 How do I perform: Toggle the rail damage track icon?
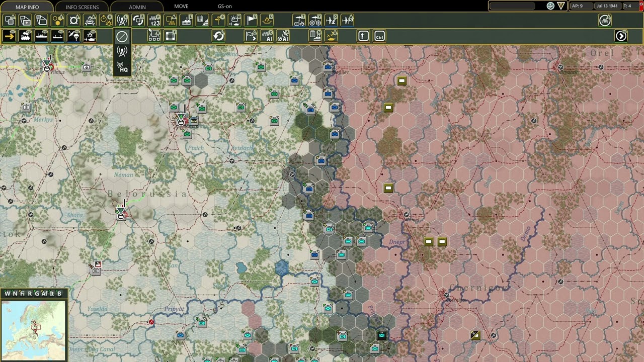pyautogui.click(x=90, y=20)
